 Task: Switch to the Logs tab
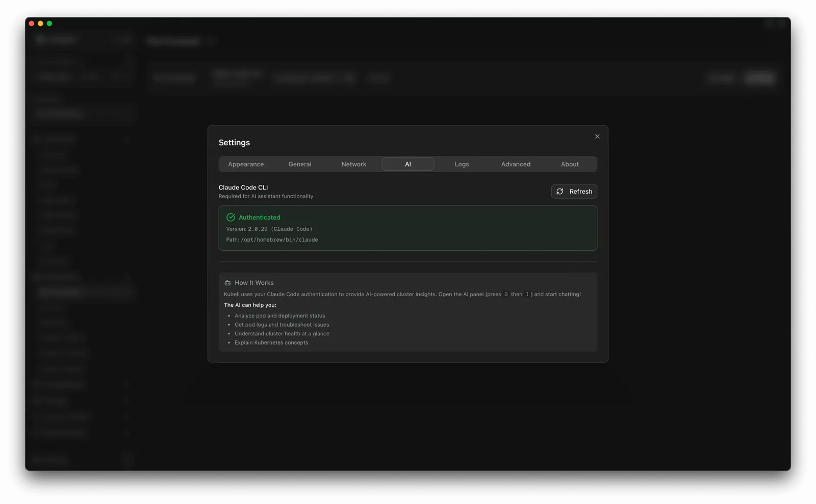(x=462, y=164)
